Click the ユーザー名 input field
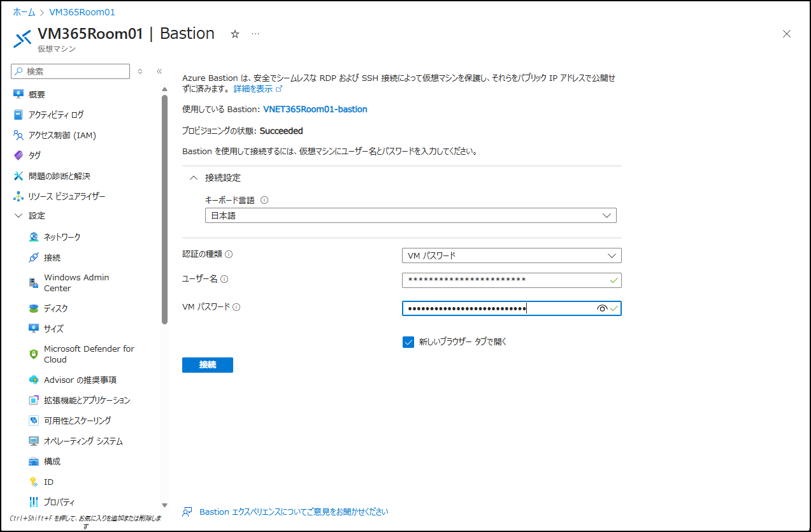This screenshot has width=811, height=532. pos(503,280)
